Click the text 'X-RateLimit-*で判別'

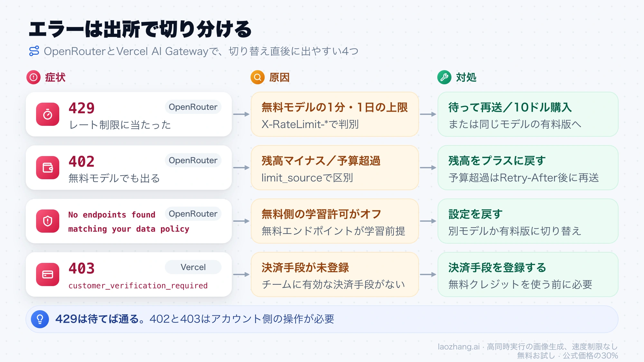point(310,124)
